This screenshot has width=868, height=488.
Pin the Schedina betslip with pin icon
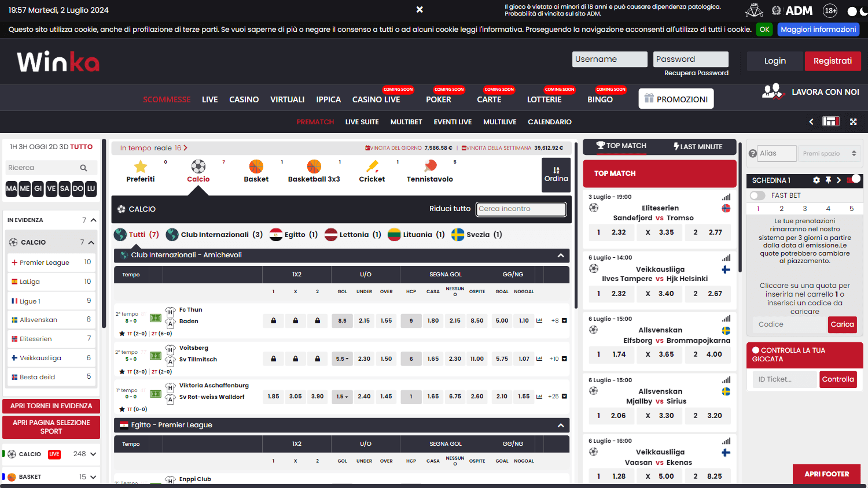(x=828, y=180)
